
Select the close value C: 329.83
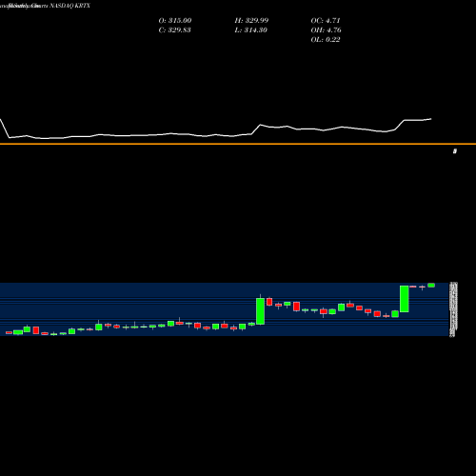tap(174, 30)
